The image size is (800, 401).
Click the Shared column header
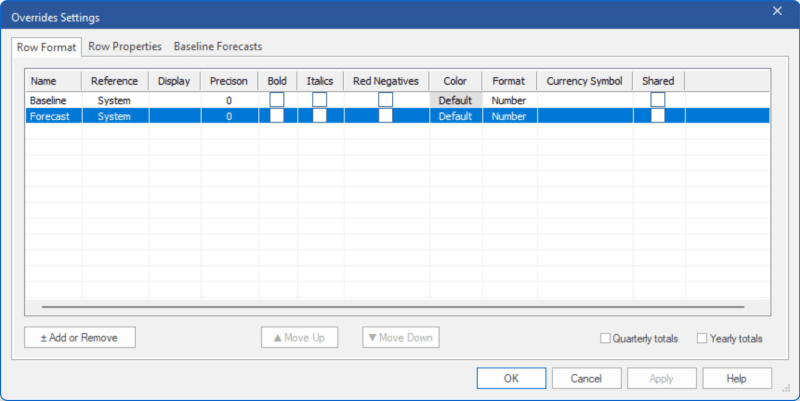tap(659, 81)
